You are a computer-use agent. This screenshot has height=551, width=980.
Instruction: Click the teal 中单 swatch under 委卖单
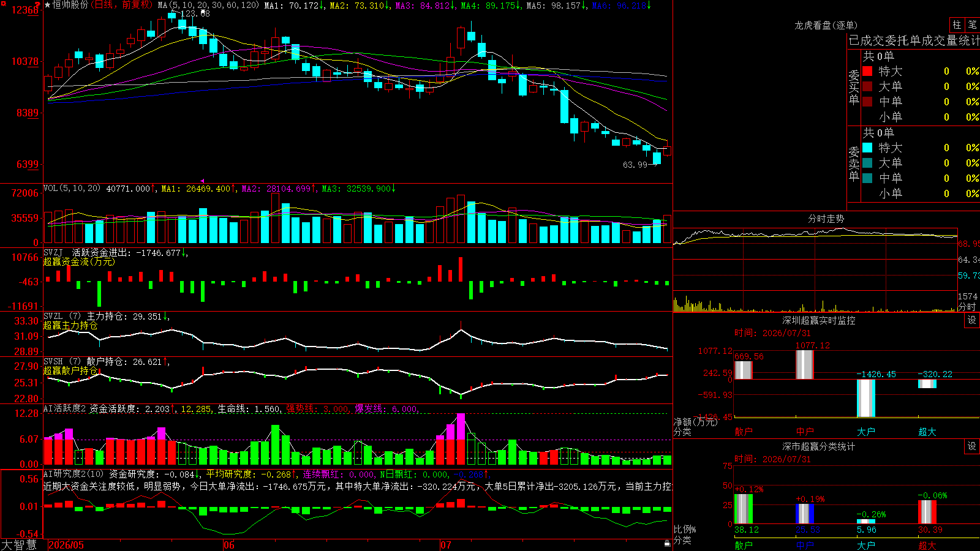coord(867,178)
